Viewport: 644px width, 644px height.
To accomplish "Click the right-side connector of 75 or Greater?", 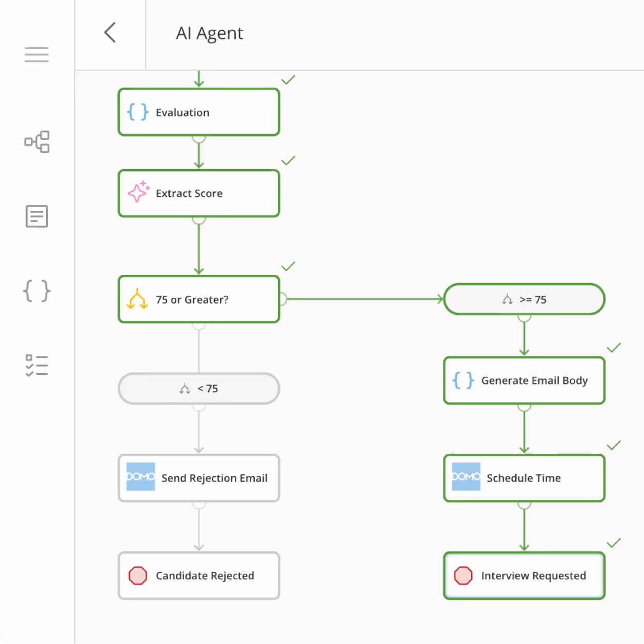I will point(283,299).
